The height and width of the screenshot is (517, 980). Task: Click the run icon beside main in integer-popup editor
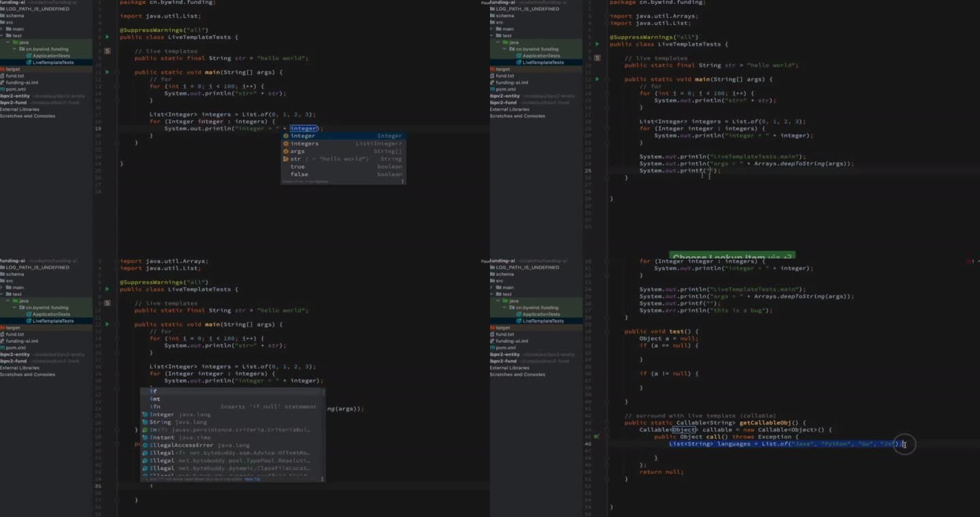pos(108,72)
